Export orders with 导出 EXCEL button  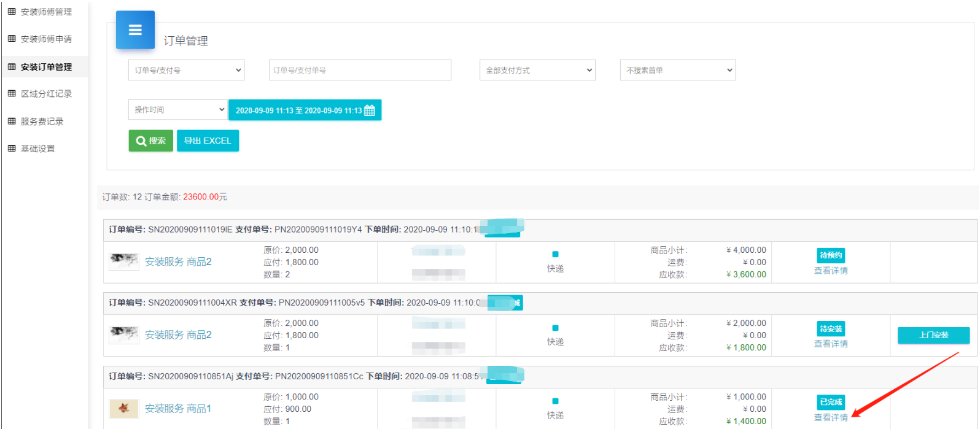pyautogui.click(x=208, y=141)
